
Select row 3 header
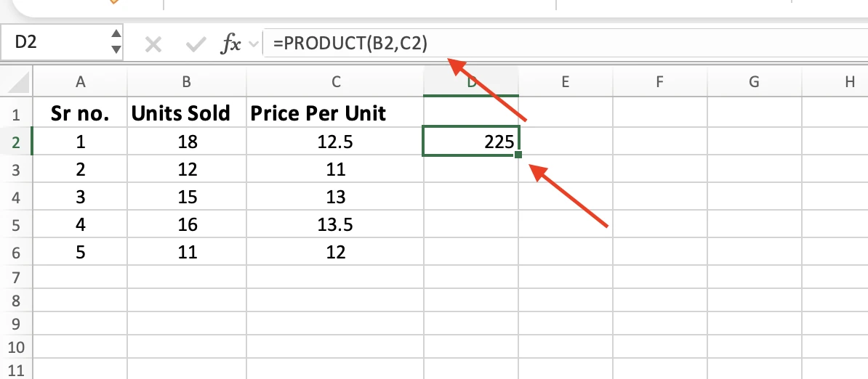pyautogui.click(x=16, y=169)
